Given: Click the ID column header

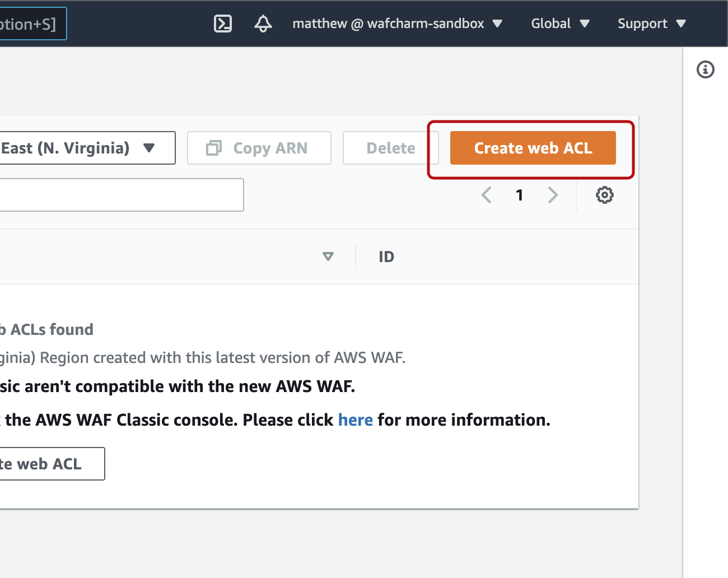Looking at the screenshot, I should click(x=386, y=257).
